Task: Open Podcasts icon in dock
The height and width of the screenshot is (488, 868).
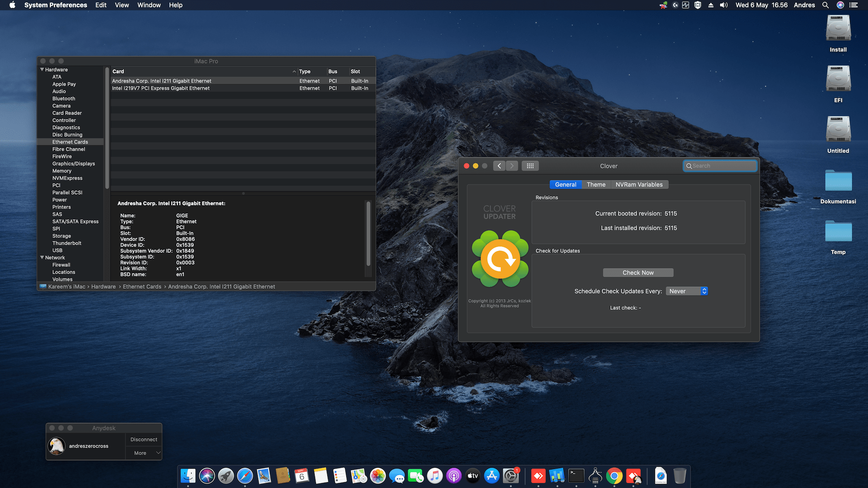Action: (454, 476)
